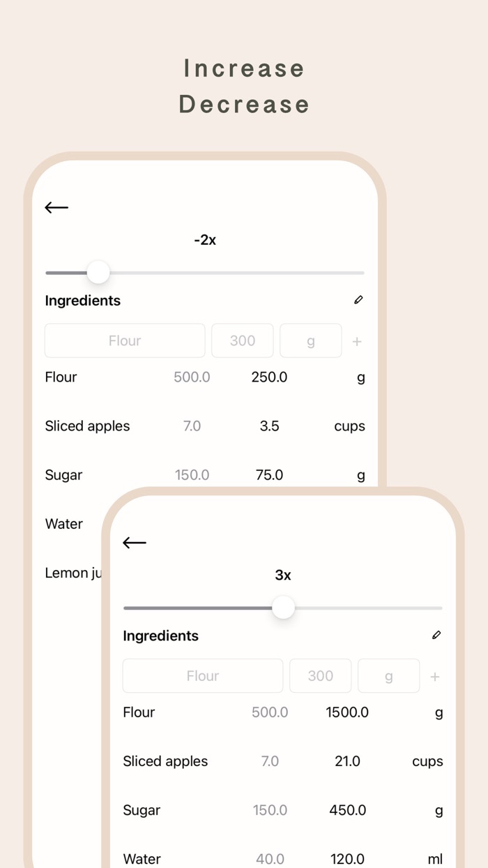Screen dimensions: 488x868
Task: Tap the plus icon on the 3x screen
Action: [x=434, y=675]
